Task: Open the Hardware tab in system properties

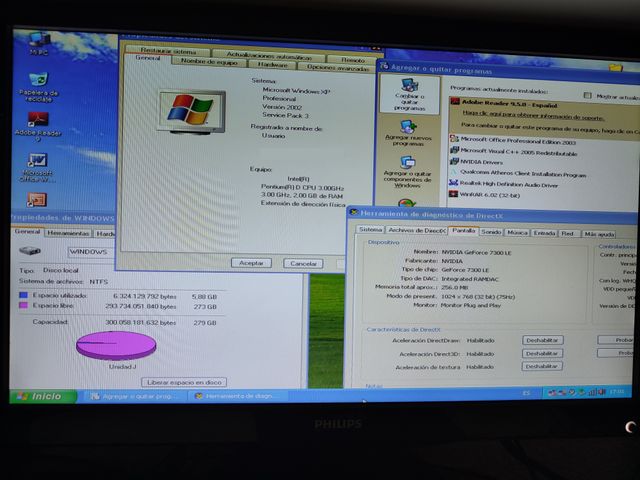Action: (x=273, y=64)
